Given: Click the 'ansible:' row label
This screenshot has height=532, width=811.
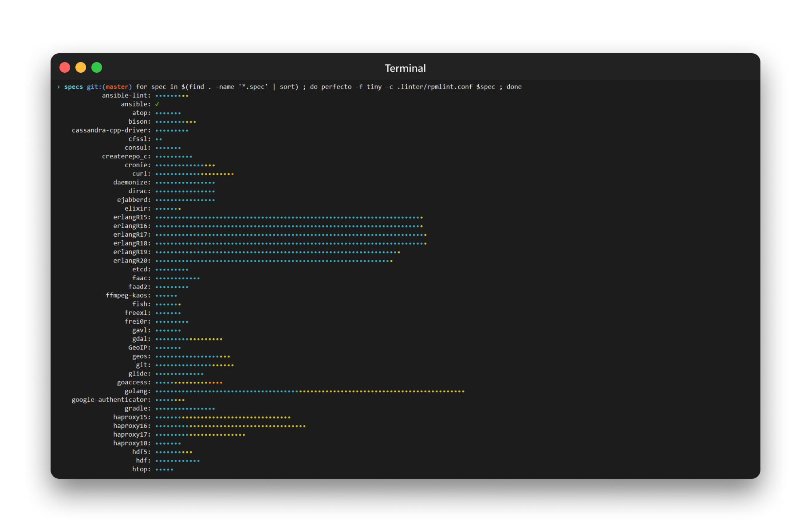Looking at the screenshot, I should click(x=136, y=104).
